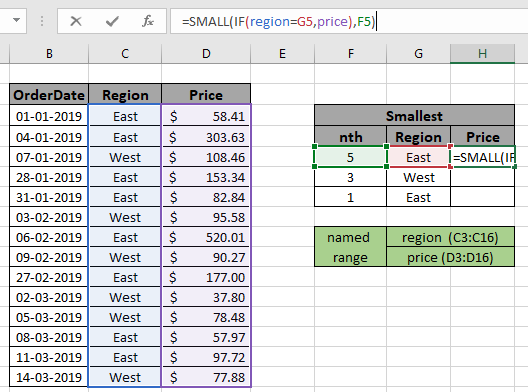Select column B header
Viewport: 528px width, 392px height.
49,54
